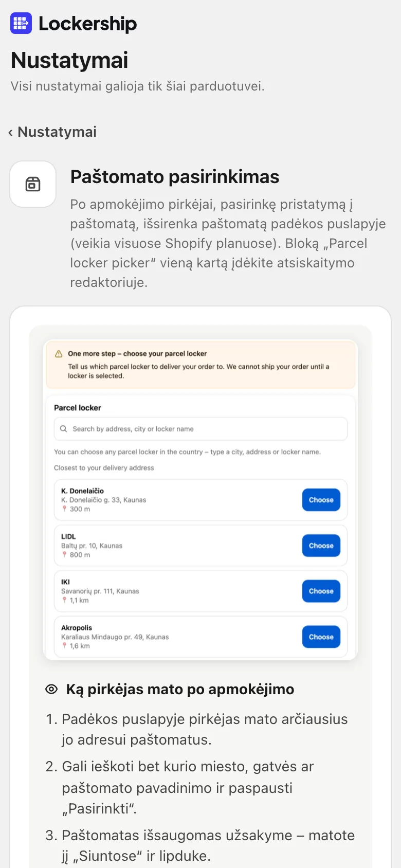Click the pin icon next to 300 m
This screenshot has width=401, height=868.
point(64,509)
